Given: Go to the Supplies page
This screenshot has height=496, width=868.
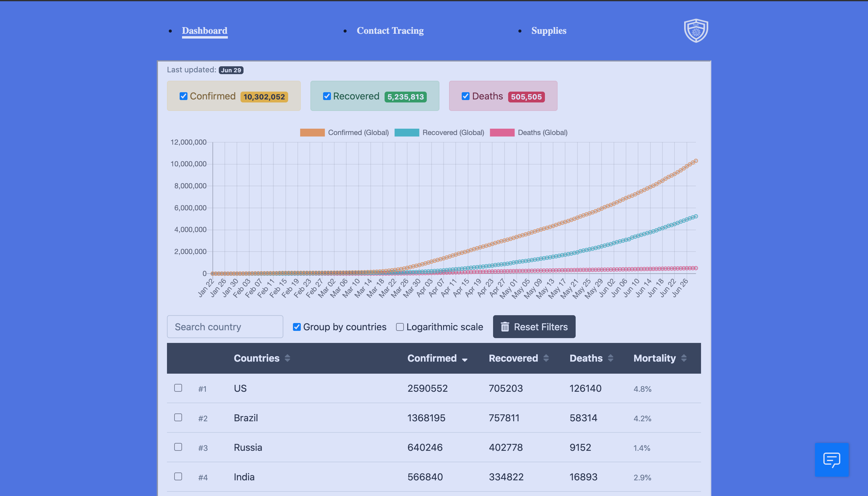Looking at the screenshot, I should click(x=549, y=31).
